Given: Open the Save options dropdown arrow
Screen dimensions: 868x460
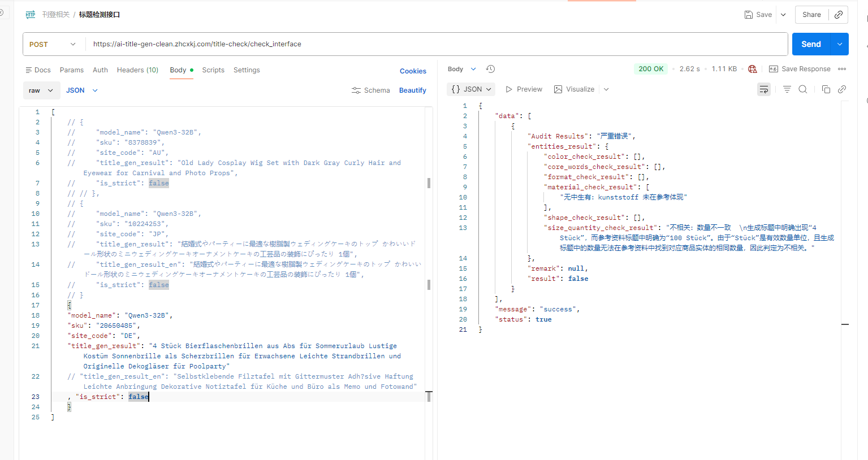Looking at the screenshot, I should pos(783,15).
